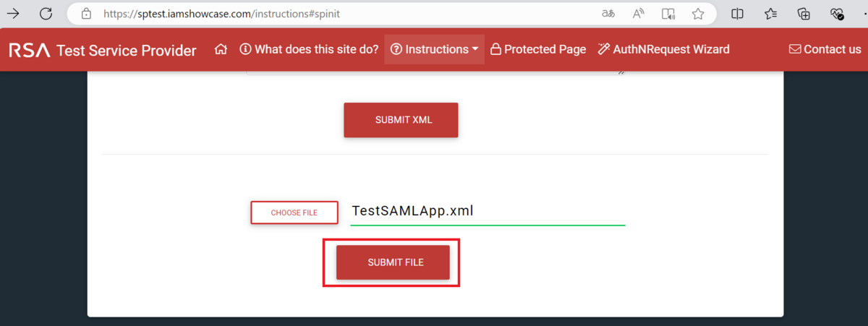
Task: Open the AuthNRequest Wizard
Action: pos(663,49)
